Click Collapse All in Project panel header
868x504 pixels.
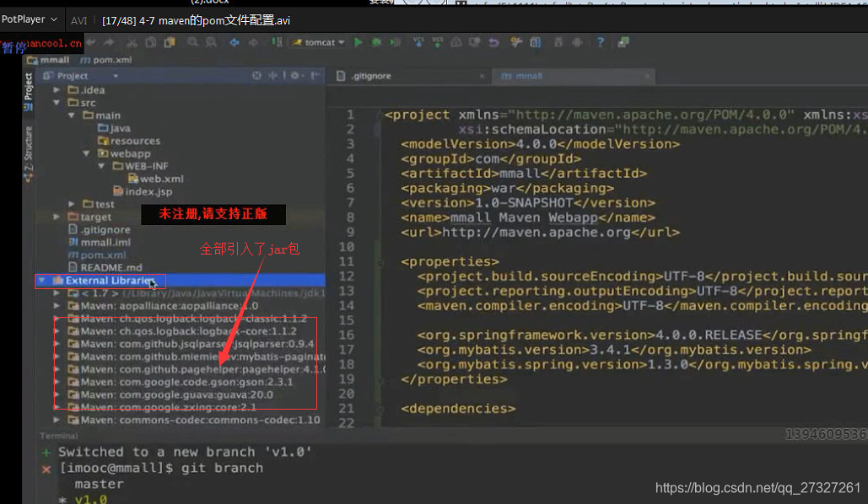[x=272, y=75]
